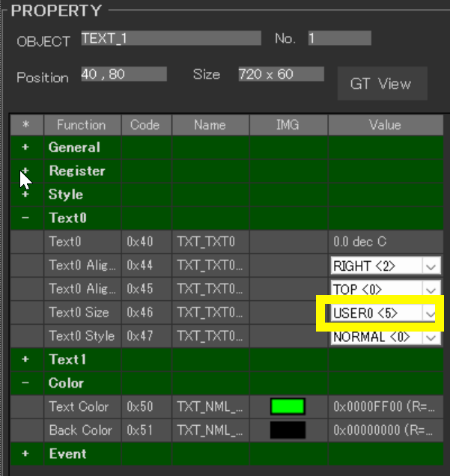
Task: Click the GT View button
Action: [x=380, y=84]
